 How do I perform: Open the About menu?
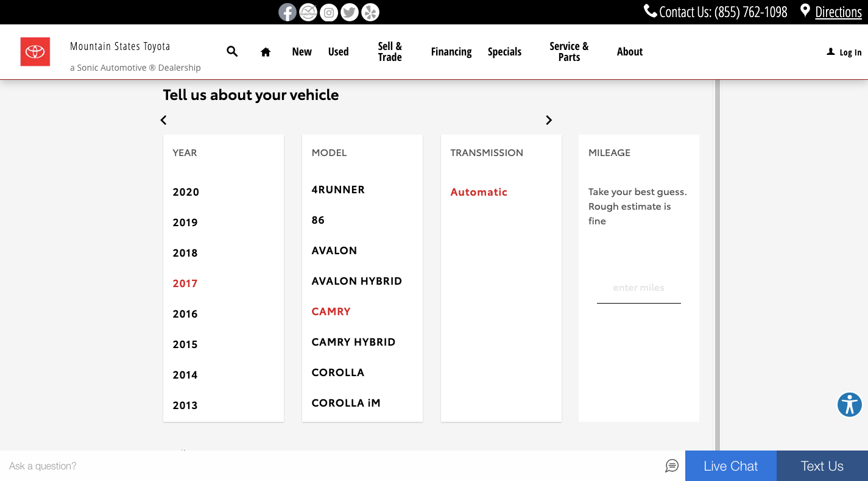click(x=630, y=52)
